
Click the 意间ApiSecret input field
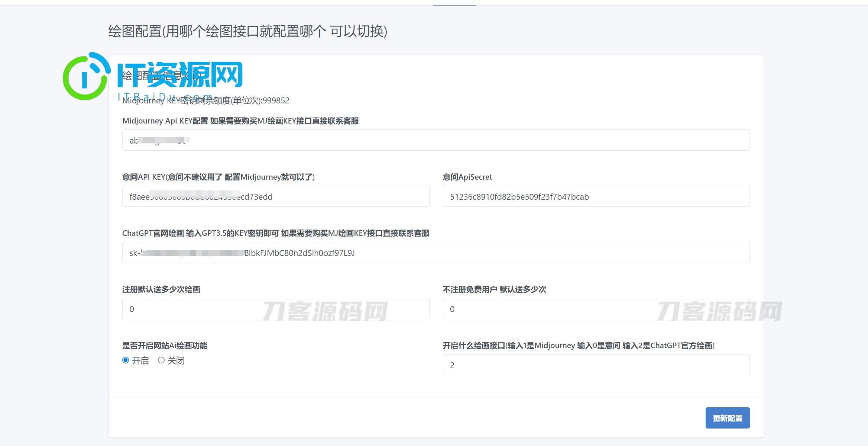[596, 196]
